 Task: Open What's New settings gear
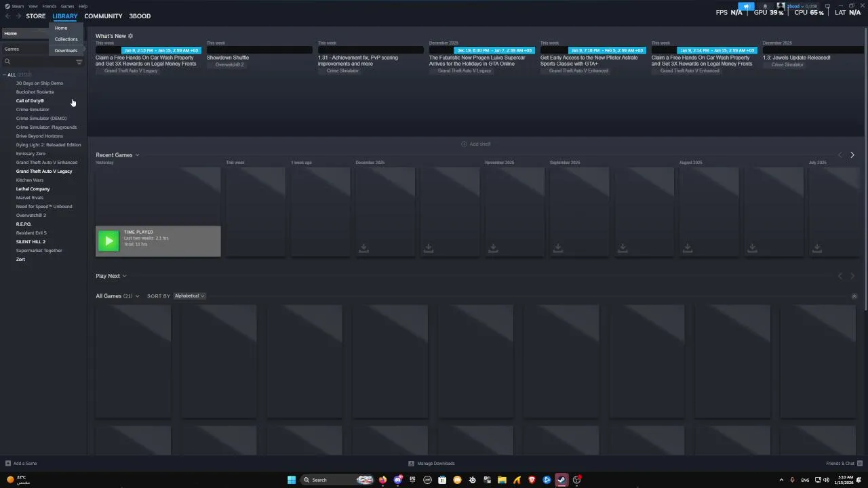[x=131, y=36]
